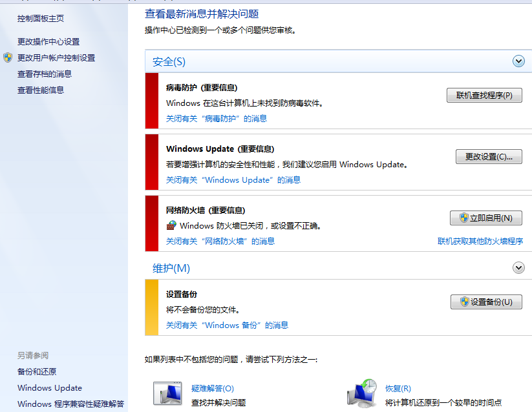Viewport: 532px width, 412px height.
Task: Open 恢复(R) link
Action: click(x=398, y=388)
